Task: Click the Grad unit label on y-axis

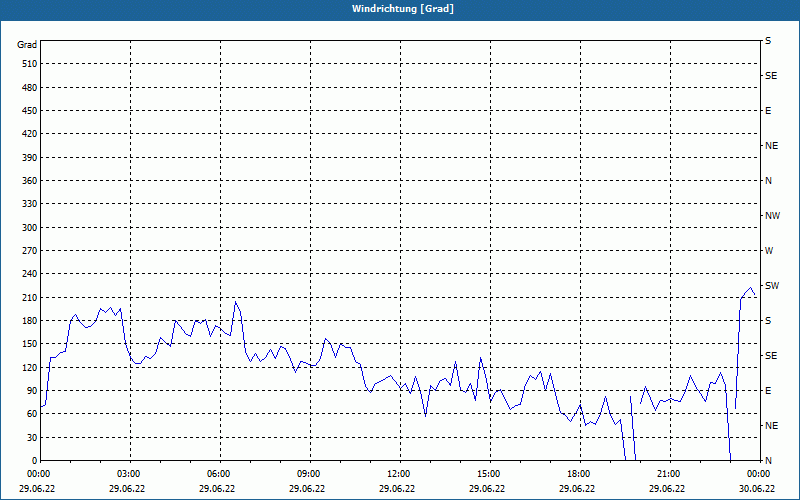Action: [x=27, y=45]
